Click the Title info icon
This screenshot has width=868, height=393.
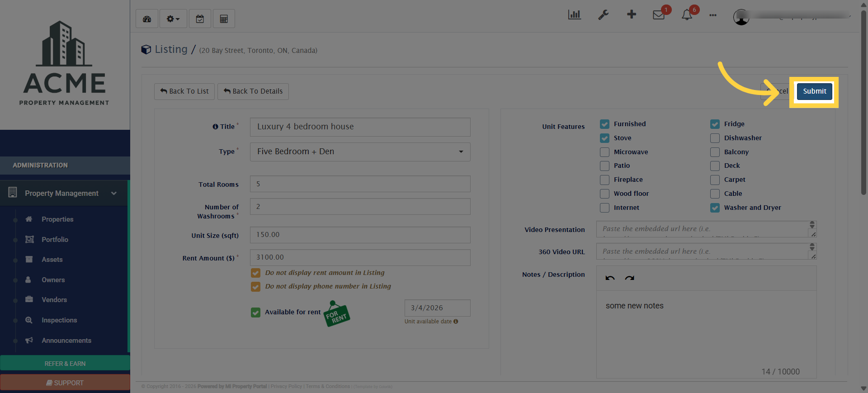click(x=215, y=127)
